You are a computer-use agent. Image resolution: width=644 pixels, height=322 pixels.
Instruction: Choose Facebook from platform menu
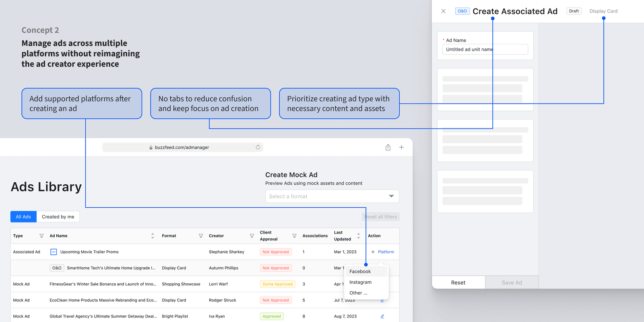pos(366,272)
